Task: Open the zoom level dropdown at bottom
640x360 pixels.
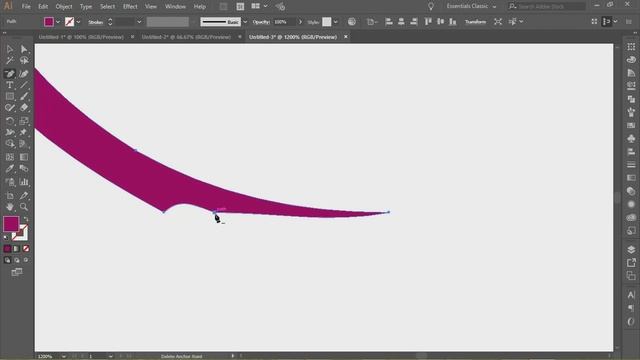Action: point(64,356)
